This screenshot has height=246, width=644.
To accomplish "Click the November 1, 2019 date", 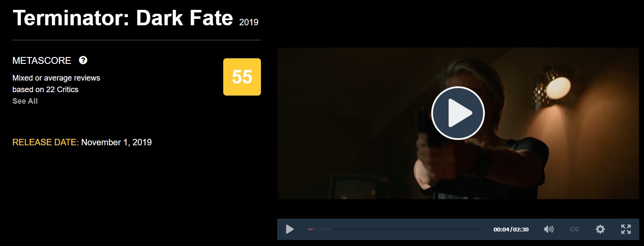I will click(x=117, y=142).
